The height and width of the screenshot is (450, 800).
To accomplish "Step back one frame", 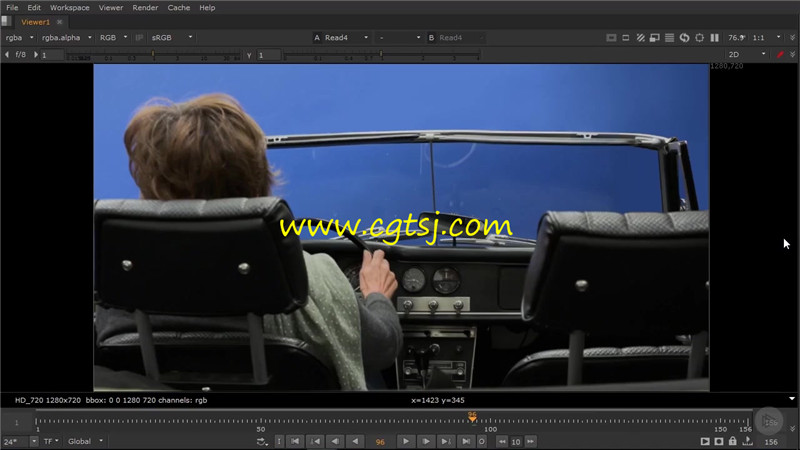I will pyautogui.click(x=335, y=442).
